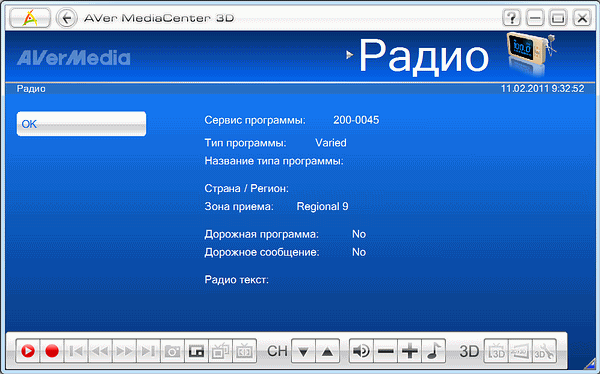Viewport: 600px width, 374px height.
Task: Click the Зона приема label
Action: [239, 207]
